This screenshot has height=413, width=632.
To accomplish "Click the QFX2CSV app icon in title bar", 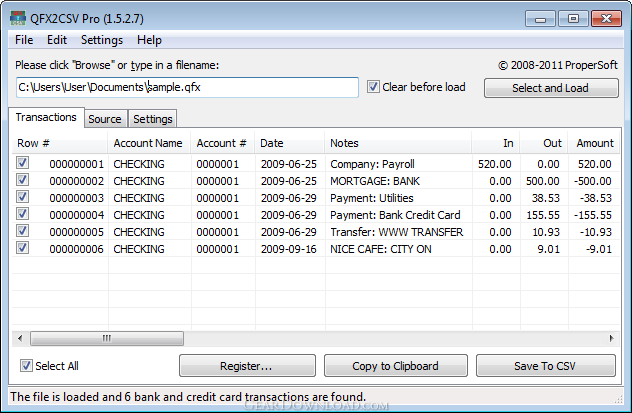I will point(18,19).
